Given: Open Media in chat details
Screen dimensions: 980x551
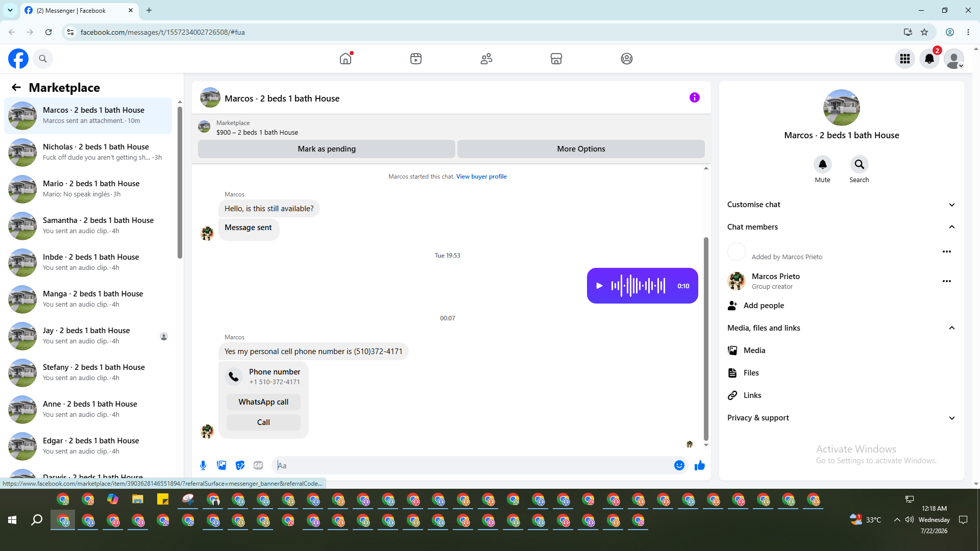Looking at the screenshot, I should [841, 350].
